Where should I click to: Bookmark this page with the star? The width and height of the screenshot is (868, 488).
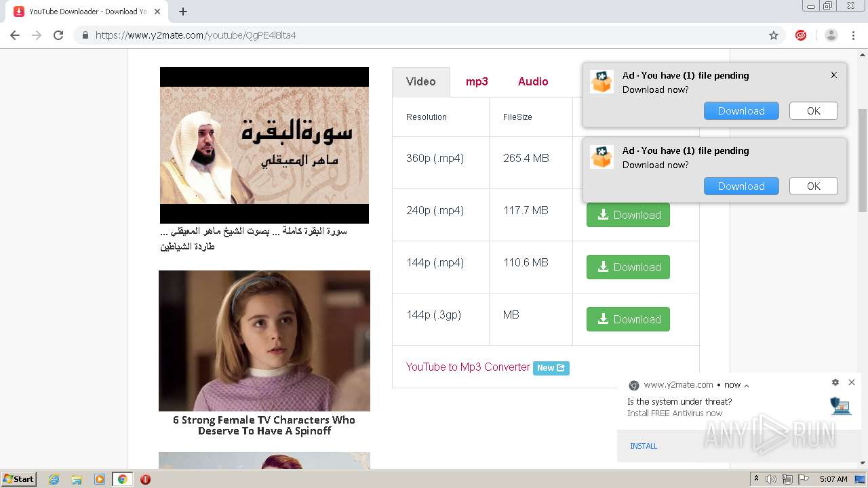pyautogui.click(x=774, y=35)
